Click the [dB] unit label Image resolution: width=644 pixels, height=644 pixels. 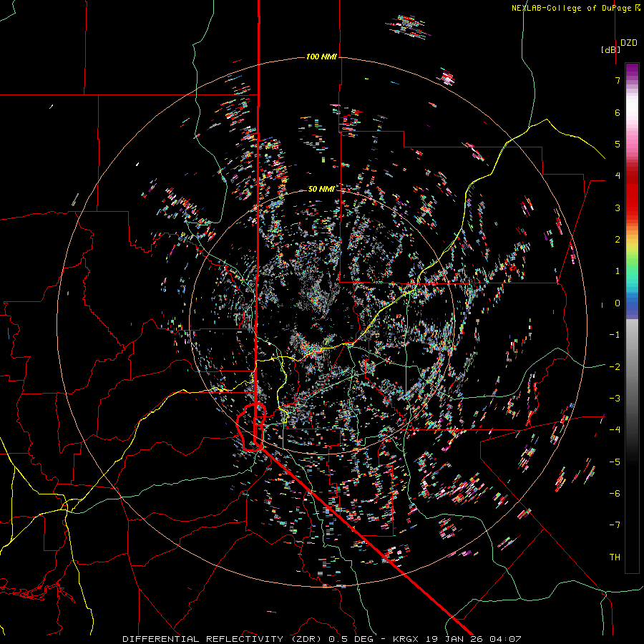tap(610, 49)
